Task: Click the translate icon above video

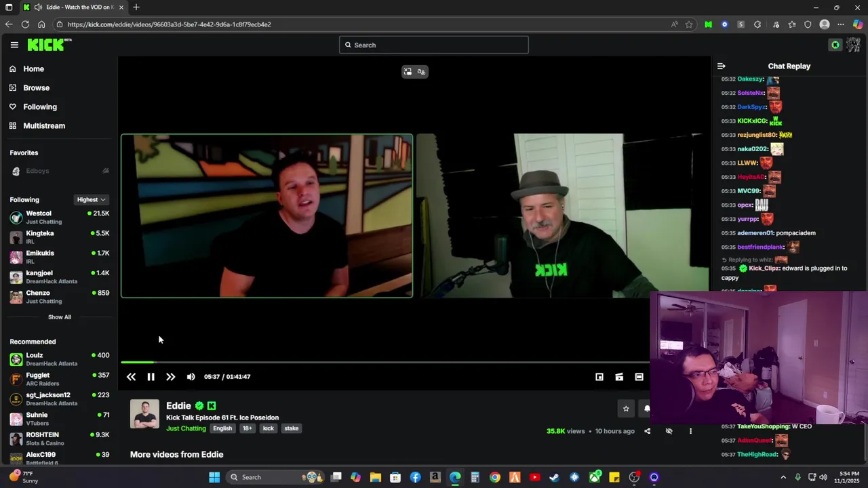Action: [421, 72]
